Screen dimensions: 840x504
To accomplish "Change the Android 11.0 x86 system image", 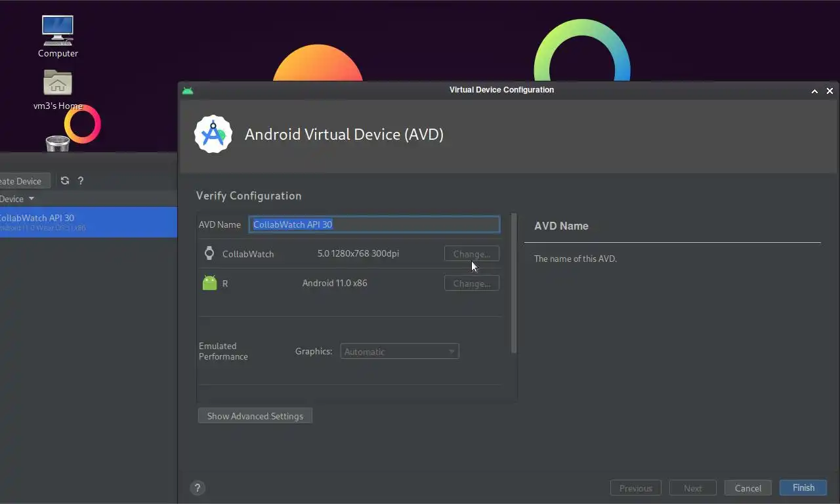I will click(x=472, y=283).
